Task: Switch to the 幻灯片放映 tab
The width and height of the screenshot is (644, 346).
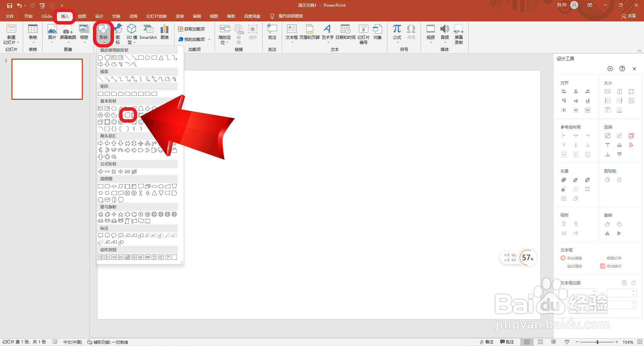Action: [x=156, y=16]
